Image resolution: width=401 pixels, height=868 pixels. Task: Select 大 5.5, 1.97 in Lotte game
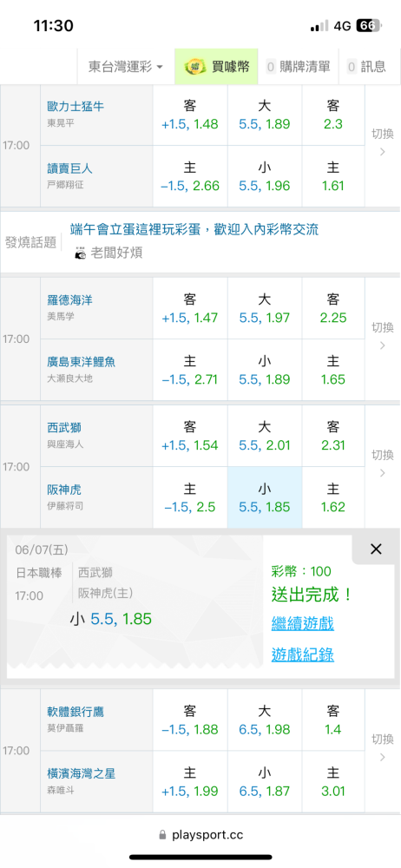(x=265, y=308)
